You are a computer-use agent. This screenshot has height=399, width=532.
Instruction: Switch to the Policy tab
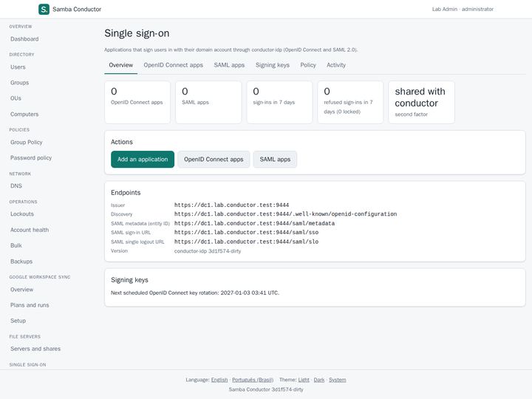pos(308,65)
